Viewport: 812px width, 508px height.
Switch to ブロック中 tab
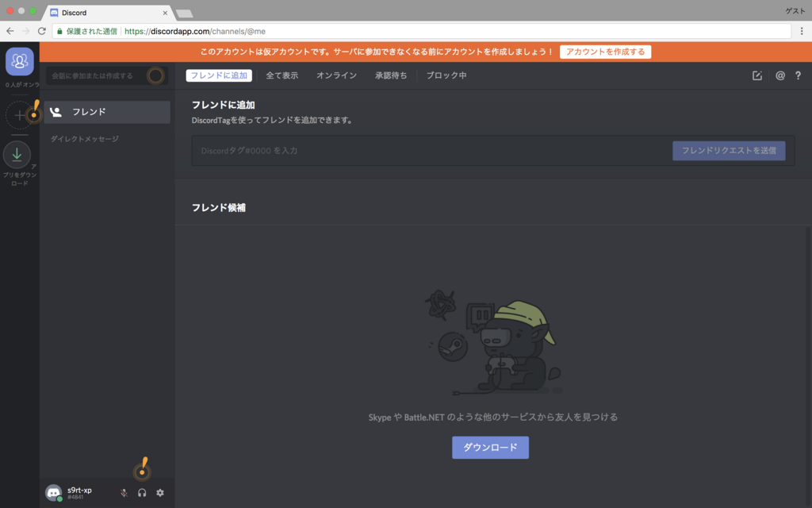pos(446,75)
